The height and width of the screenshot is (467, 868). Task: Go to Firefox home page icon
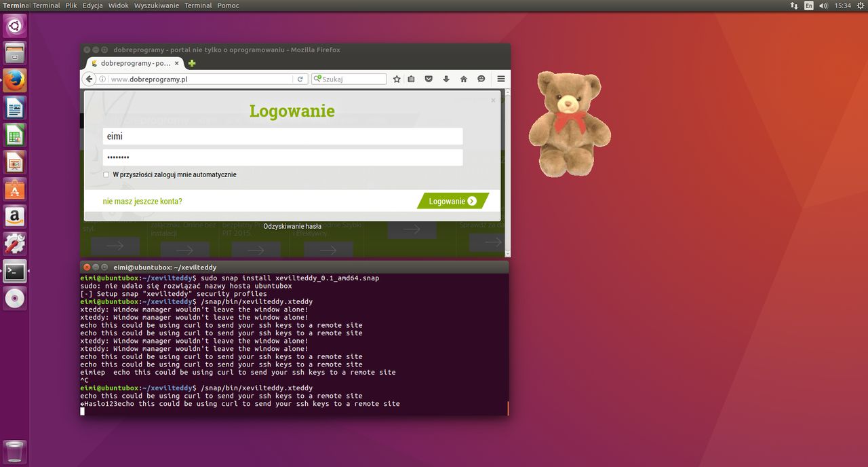tap(464, 79)
